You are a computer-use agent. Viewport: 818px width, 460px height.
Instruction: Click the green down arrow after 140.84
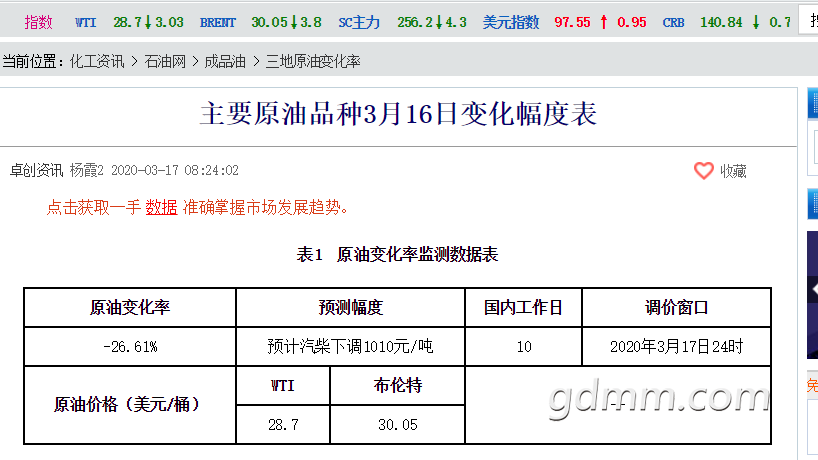coord(755,22)
